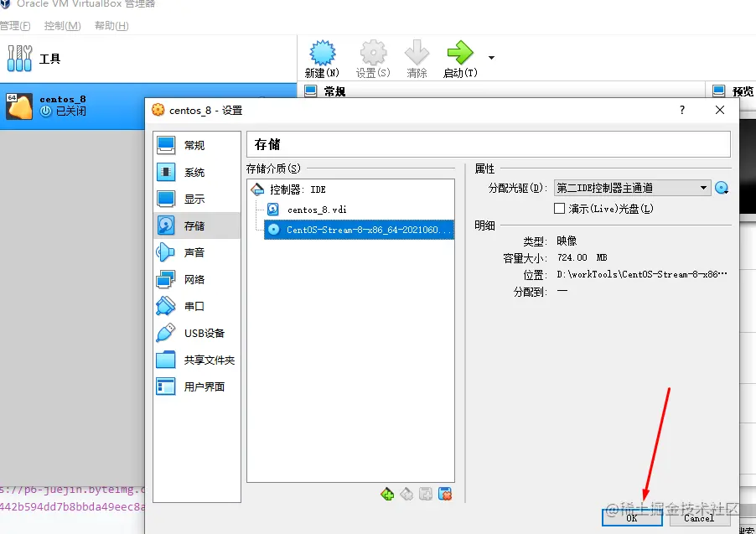Open the 显示 settings category

tap(197, 199)
